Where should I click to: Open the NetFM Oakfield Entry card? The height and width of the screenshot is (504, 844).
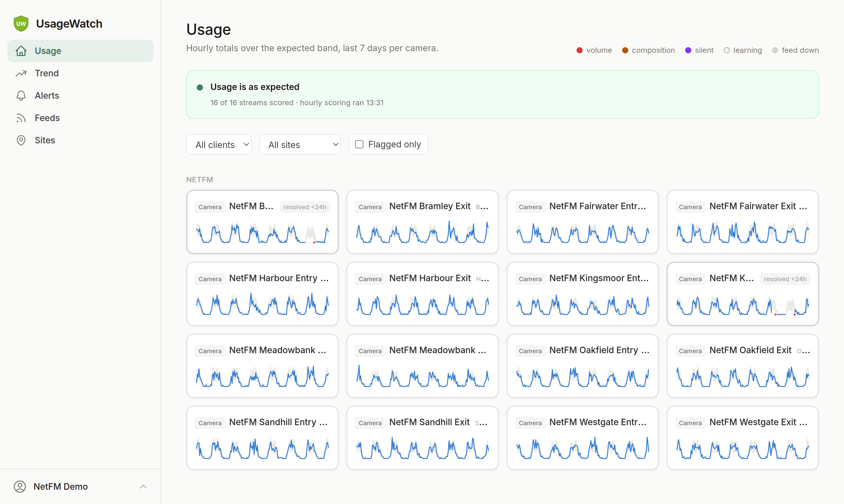(x=583, y=366)
